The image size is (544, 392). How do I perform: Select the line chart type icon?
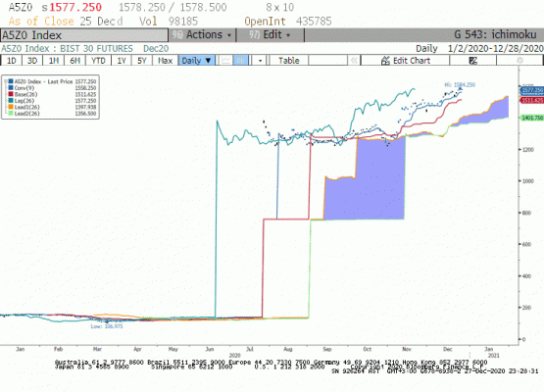(x=225, y=61)
